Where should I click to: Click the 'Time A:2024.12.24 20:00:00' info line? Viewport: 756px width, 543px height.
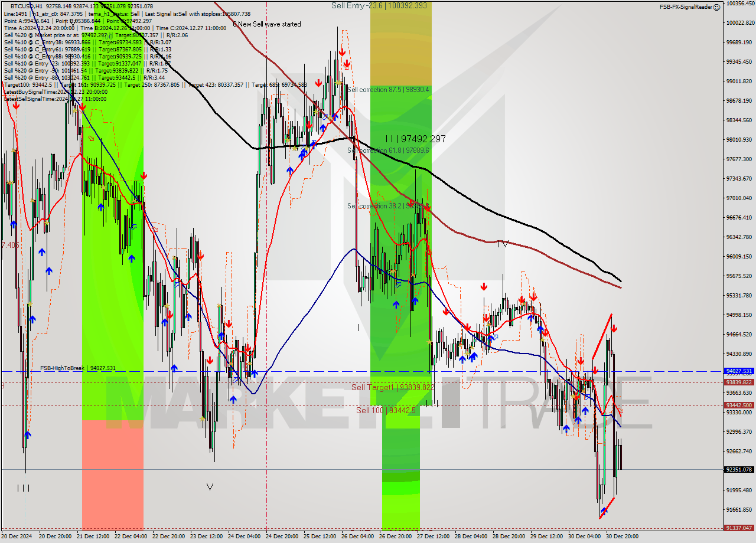pos(115,28)
